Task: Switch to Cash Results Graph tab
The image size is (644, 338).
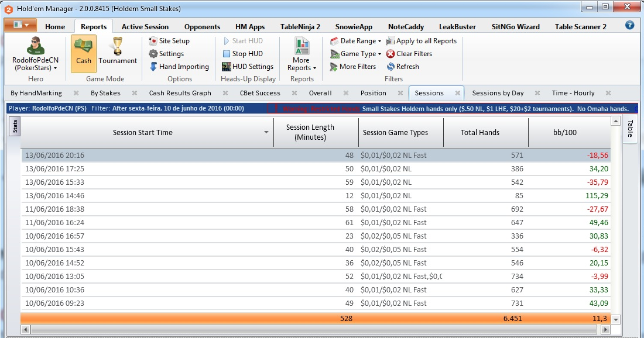Action: (180, 93)
